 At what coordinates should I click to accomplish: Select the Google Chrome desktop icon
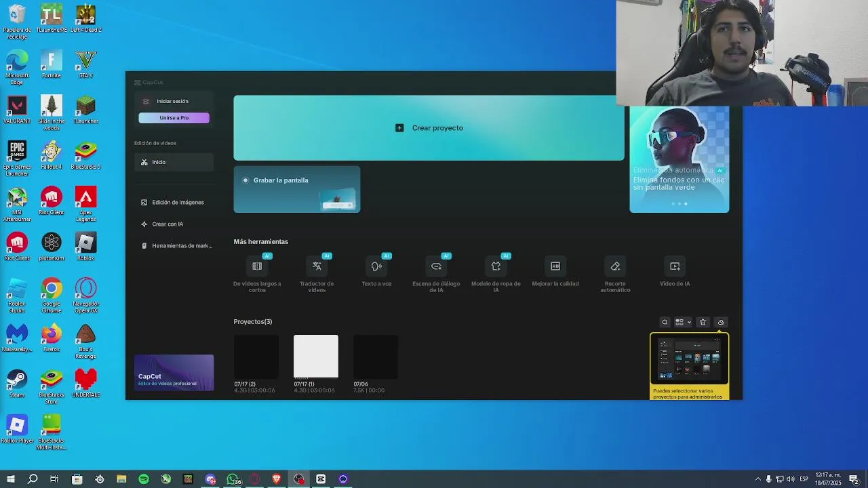tap(52, 296)
